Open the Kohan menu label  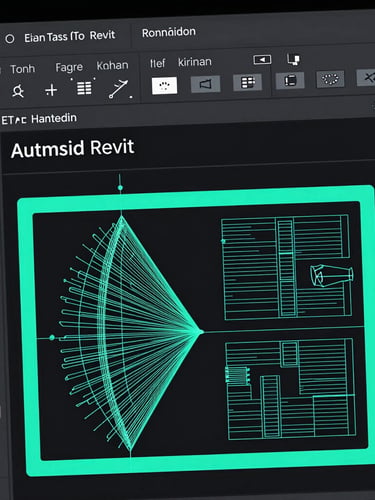(x=112, y=65)
